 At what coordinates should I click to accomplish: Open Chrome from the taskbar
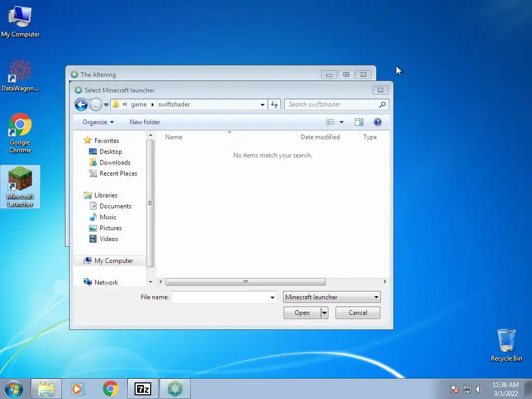pos(111,389)
